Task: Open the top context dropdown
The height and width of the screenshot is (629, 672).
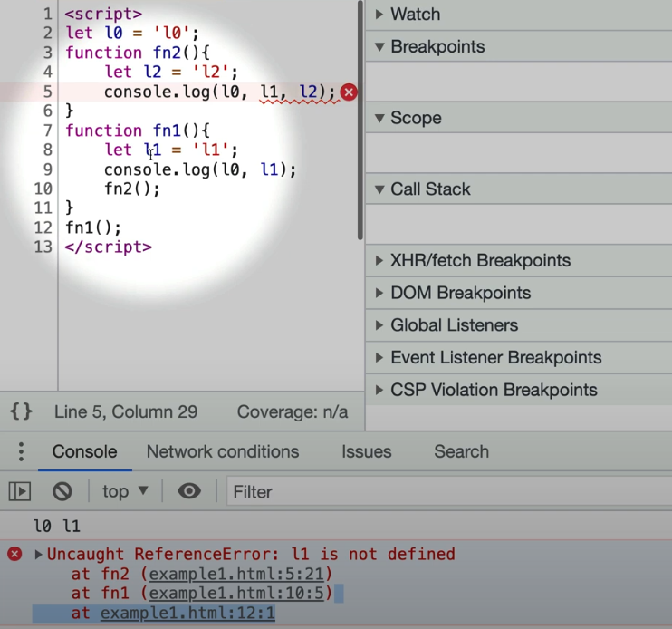Action: click(125, 491)
